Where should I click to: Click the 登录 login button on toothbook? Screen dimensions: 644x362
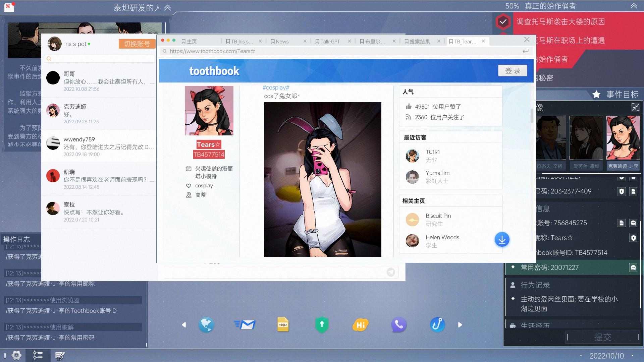[513, 71]
